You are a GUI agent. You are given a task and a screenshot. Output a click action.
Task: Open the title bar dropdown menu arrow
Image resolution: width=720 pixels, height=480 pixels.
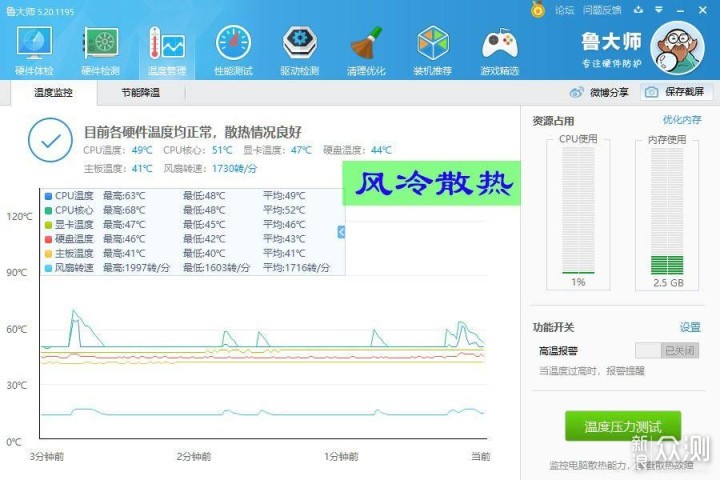coord(659,10)
